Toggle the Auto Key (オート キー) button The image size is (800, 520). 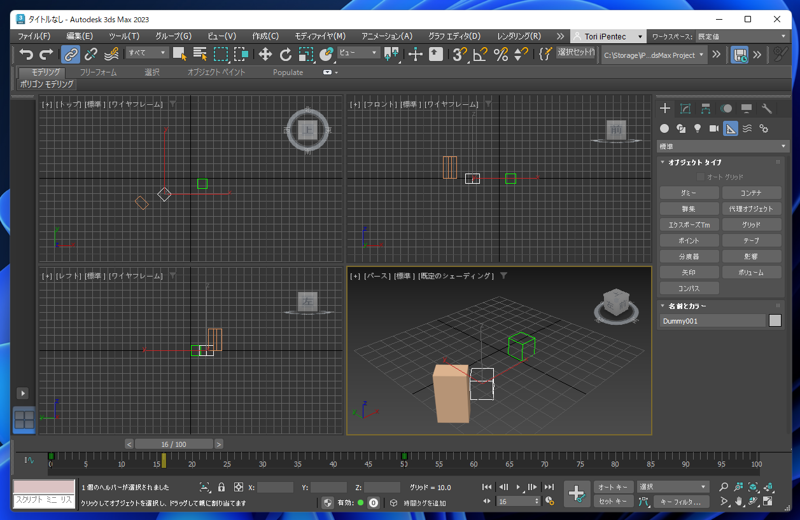point(613,487)
